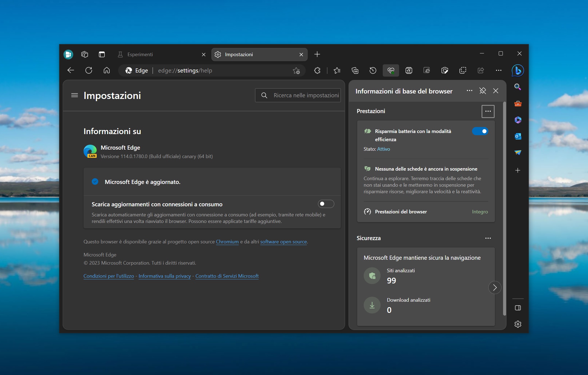Screen dimensions: 588x375
Task: Open browsing History
Action: pos(373,71)
